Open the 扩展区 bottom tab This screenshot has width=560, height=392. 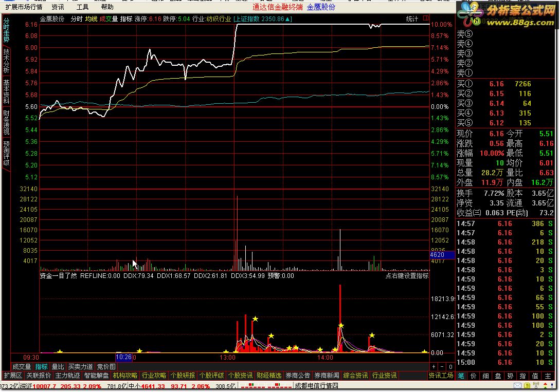click(x=13, y=376)
